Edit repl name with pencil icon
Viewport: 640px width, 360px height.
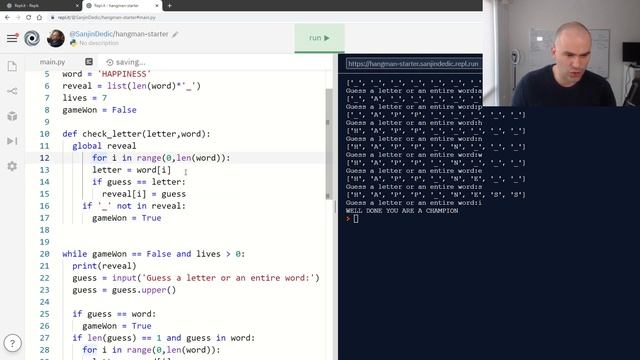coord(175,34)
